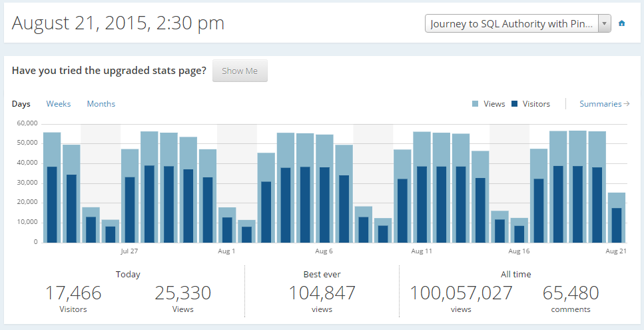Click the Jul 27 bar in chart
Image resolution: width=644 pixels, height=330 pixels.
pyautogui.click(x=130, y=200)
